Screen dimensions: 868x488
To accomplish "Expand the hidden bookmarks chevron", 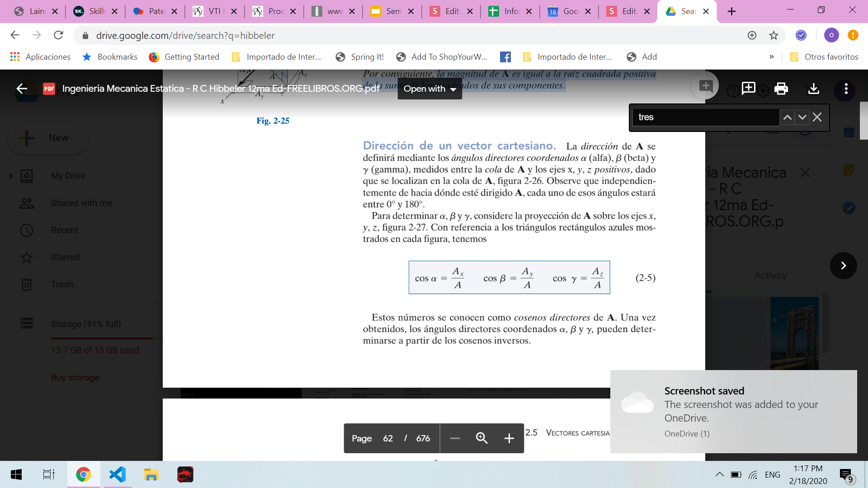I will click(771, 57).
